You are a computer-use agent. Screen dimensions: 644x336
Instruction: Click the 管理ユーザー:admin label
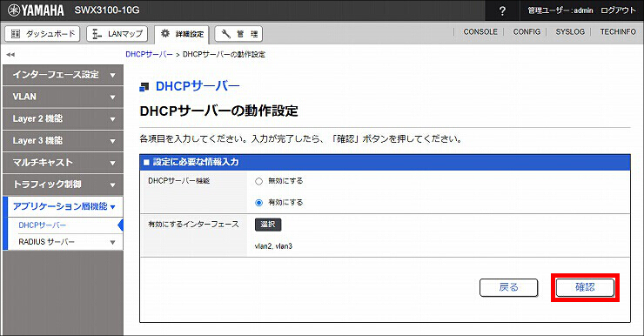[560, 10]
